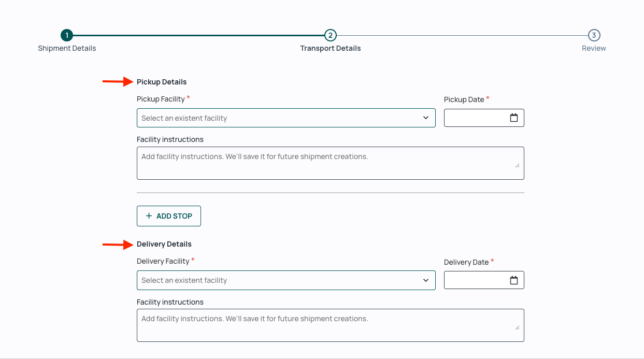644x359 pixels.
Task: Go to the Shipment Details step label
Action: point(67,48)
